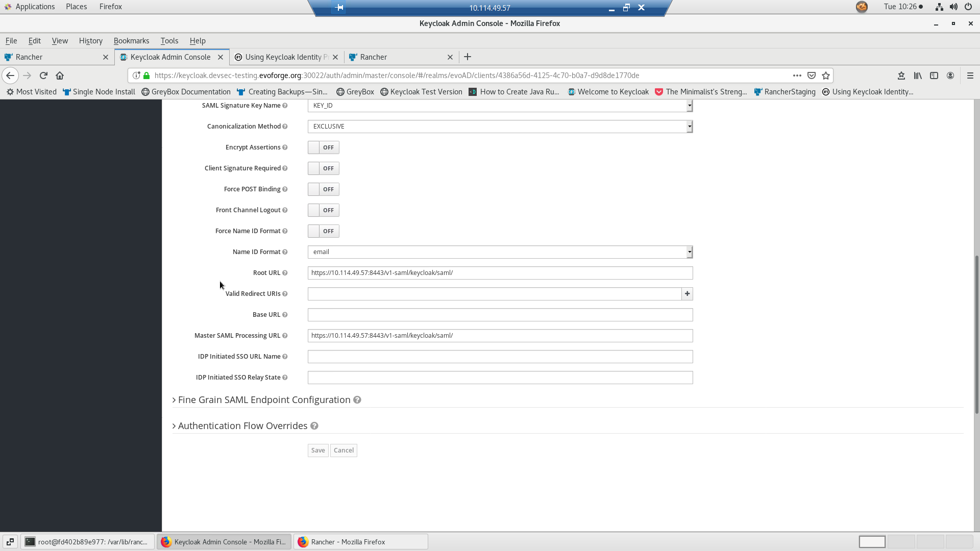This screenshot has height=551, width=980.
Task: Open the Name ID Format dropdown
Action: tap(689, 252)
